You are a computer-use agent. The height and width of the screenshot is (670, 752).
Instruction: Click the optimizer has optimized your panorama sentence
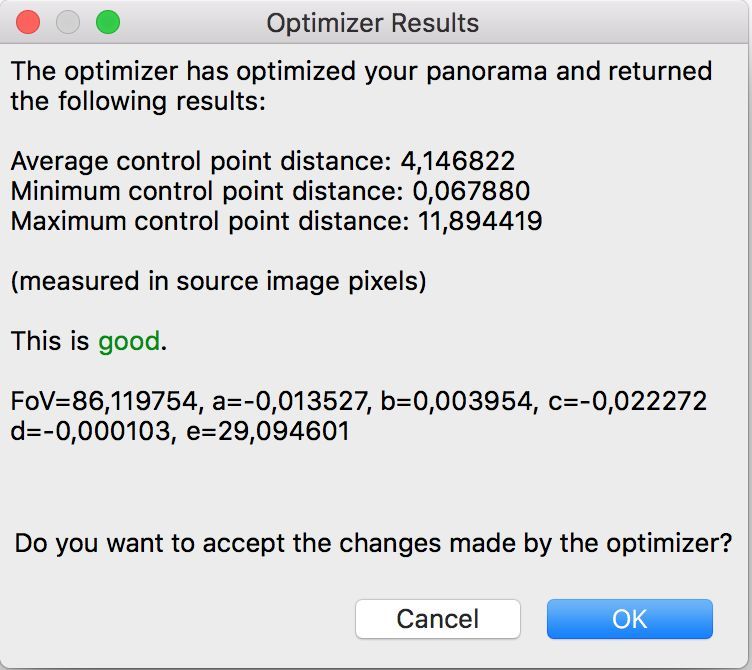click(x=361, y=86)
